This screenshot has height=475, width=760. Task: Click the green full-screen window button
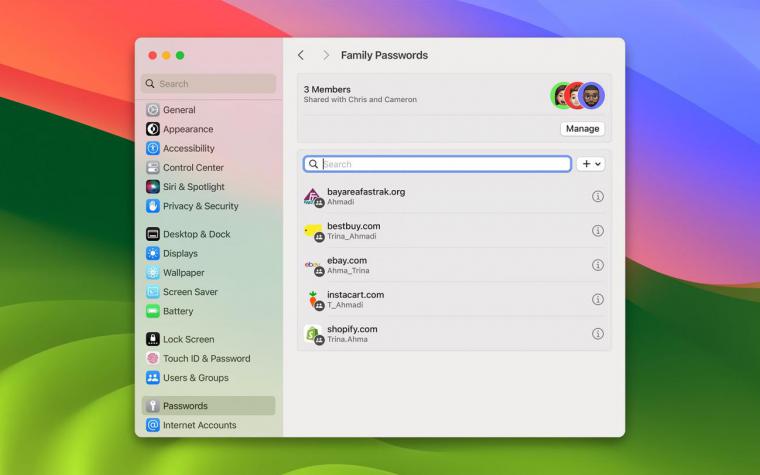pos(180,55)
